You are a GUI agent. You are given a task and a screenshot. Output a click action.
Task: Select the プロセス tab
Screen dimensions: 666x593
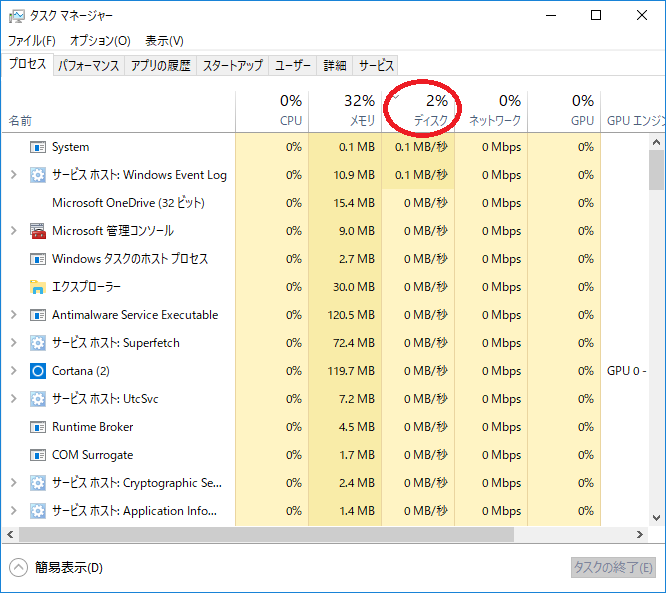point(28,64)
